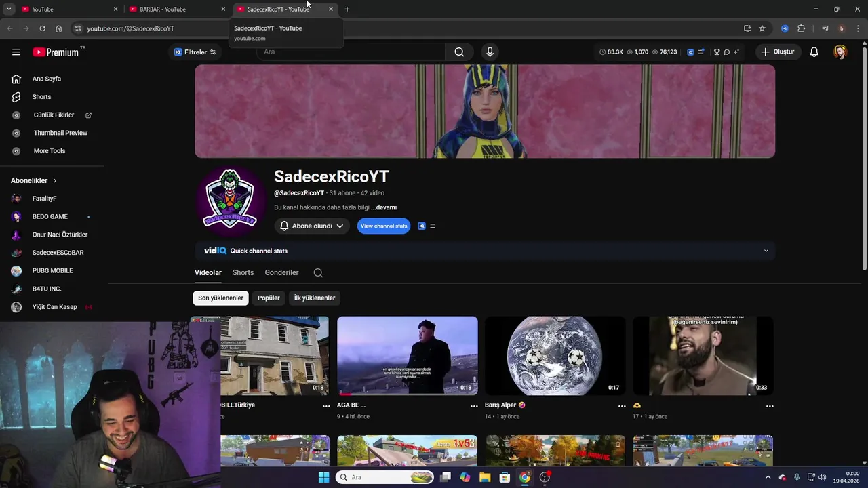Open Windows Start menu
868x488 pixels.
pos(323,477)
